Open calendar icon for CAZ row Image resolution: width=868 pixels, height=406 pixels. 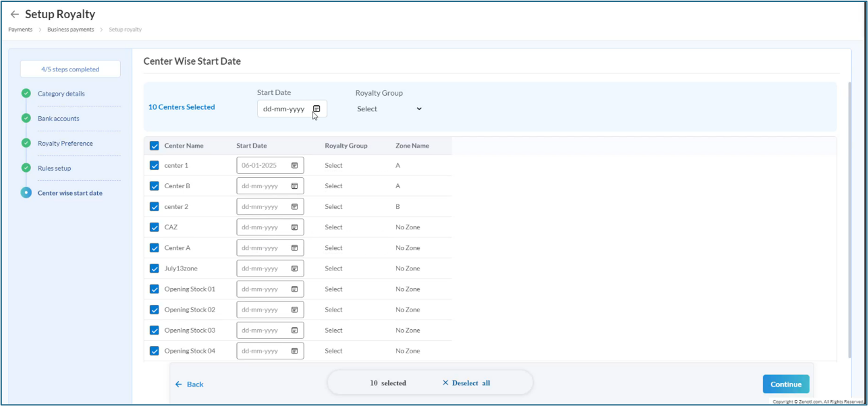pos(294,228)
